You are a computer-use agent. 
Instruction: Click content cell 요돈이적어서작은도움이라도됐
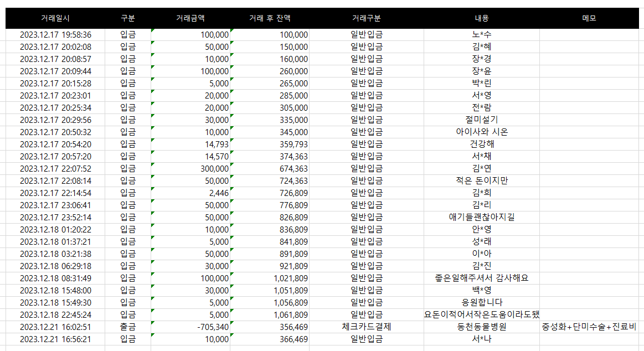[x=482, y=315]
